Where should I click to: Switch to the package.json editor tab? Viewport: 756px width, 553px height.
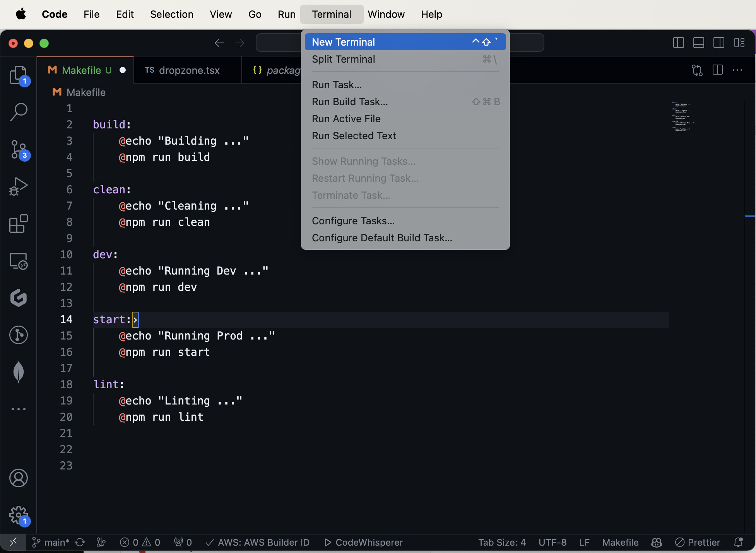[x=272, y=70]
